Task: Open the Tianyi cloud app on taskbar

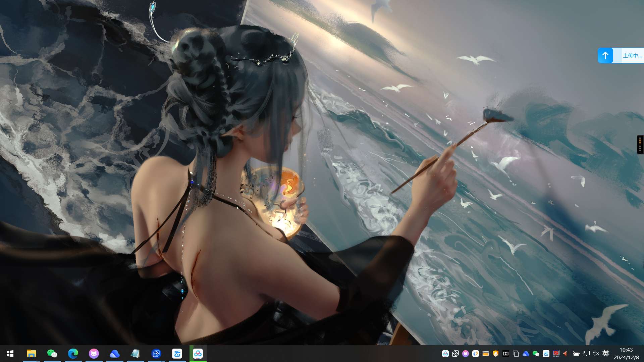Action: (x=177, y=354)
